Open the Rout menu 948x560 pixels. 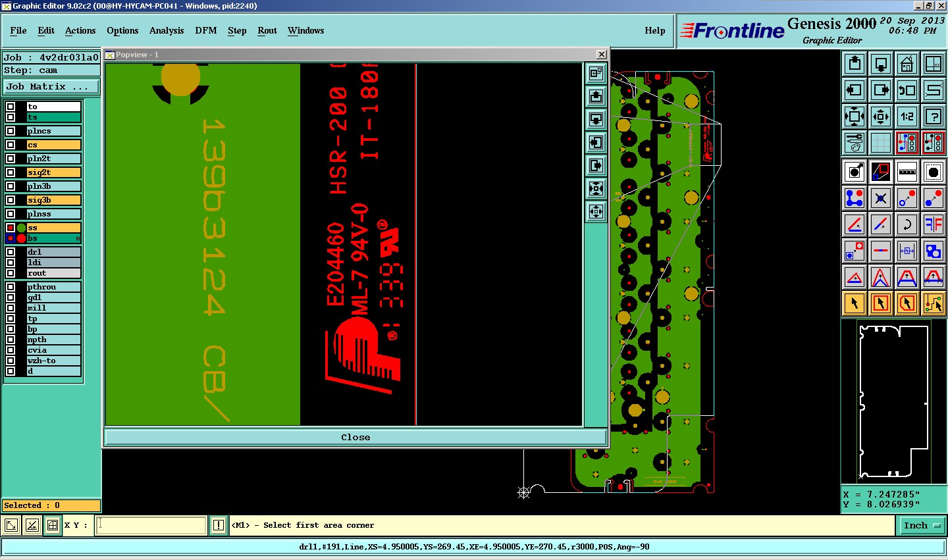point(267,30)
